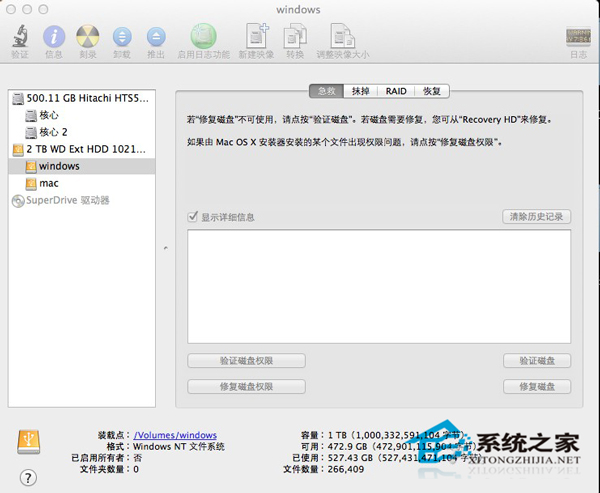Select the 500.11 GB Hitachi disk row
Screen dimensions: 600x493
click(82, 98)
